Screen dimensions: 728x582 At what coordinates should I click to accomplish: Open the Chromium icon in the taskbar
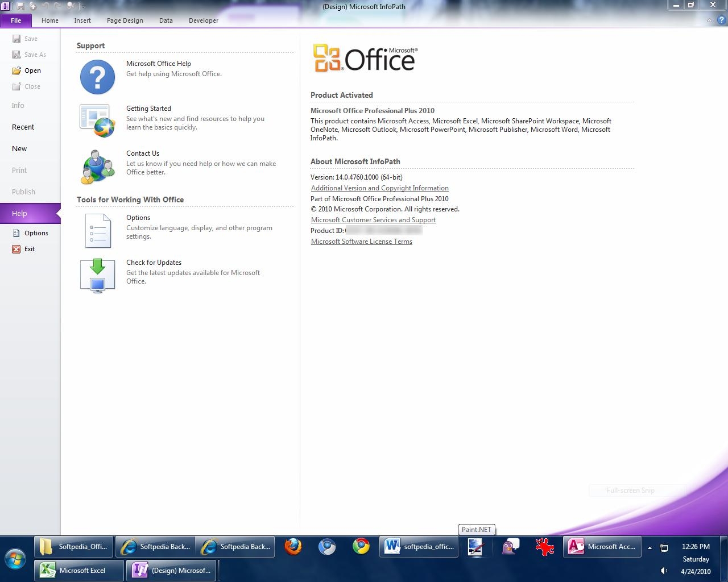pos(327,547)
